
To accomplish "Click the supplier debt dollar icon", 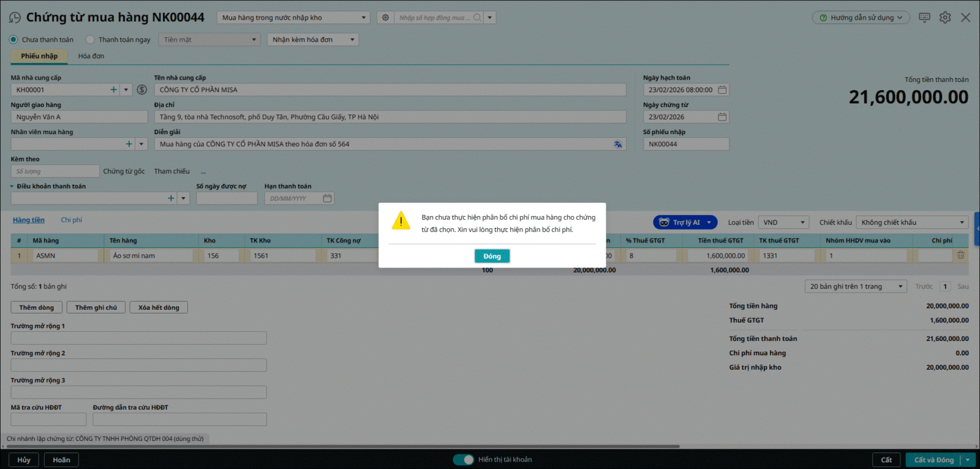I will coord(141,90).
